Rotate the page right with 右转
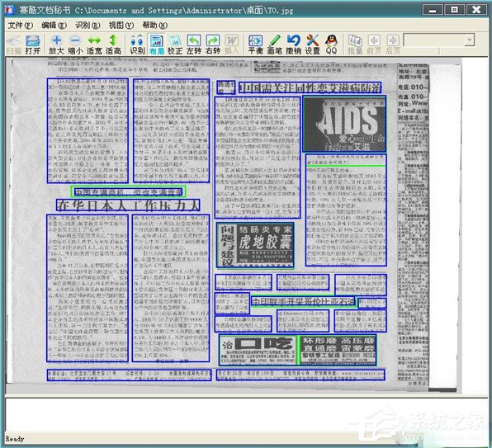The width and height of the screenshot is (492, 448). (x=213, y=45)
